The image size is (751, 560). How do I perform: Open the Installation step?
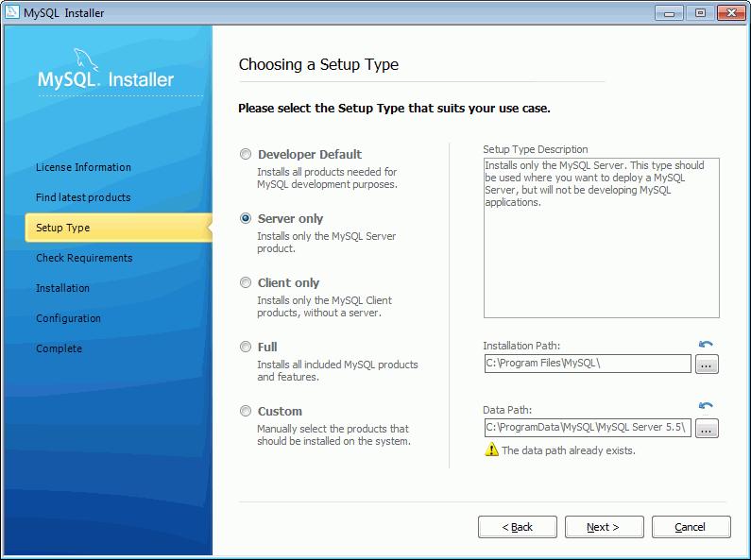[62, 288]
